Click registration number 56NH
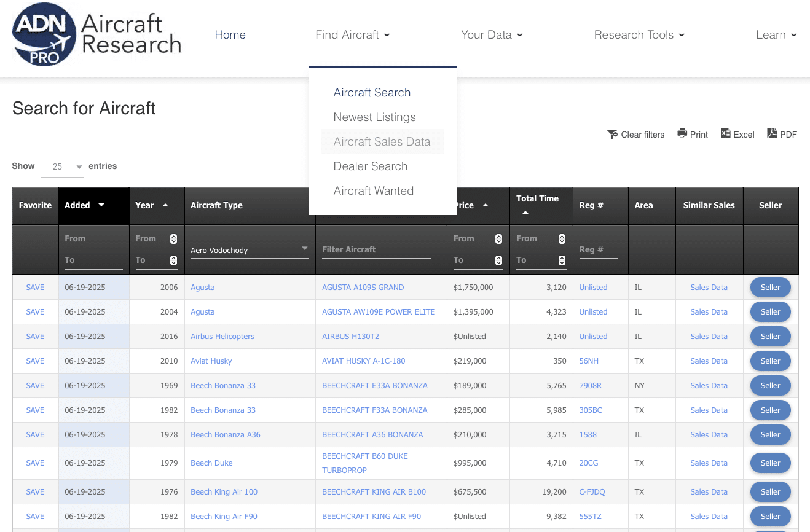This screenshot has height=532, width=810. point(589,361)
